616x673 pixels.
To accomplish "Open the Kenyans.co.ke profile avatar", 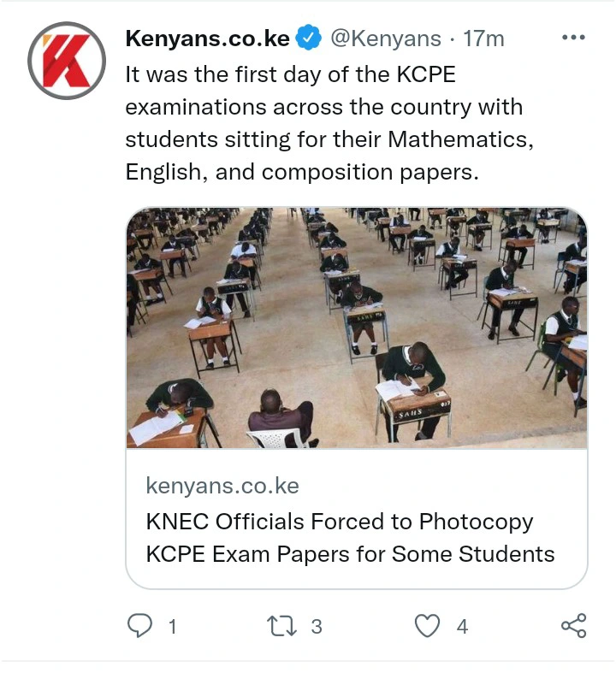I will pyautogui.click(x=67, y=62).
